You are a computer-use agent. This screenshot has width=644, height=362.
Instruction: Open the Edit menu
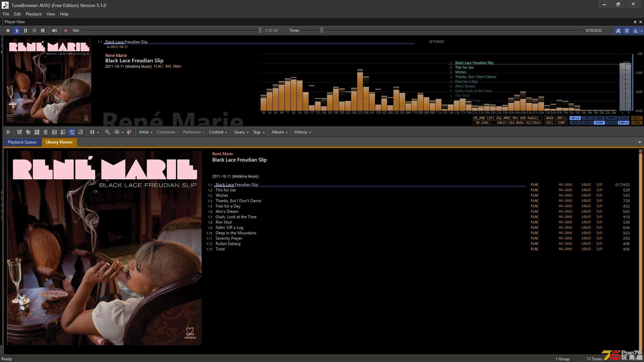(x=17, y=14)
